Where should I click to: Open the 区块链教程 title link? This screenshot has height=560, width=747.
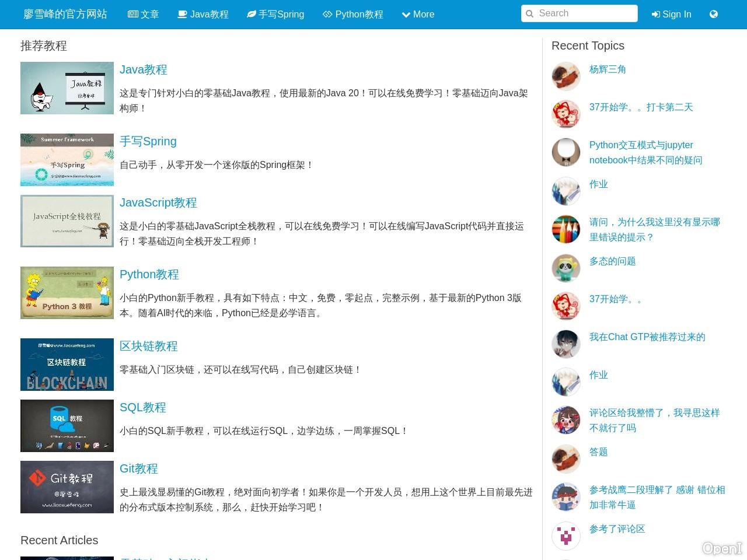[x=148, y=346]
